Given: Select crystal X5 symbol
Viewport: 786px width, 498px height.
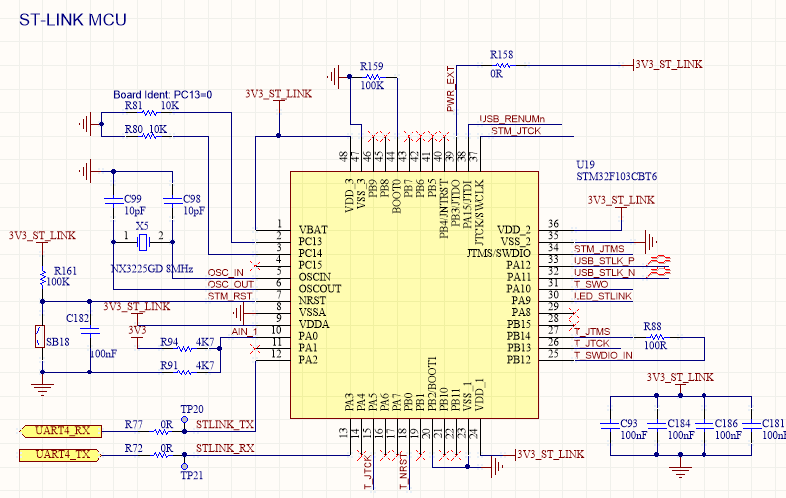Looking at the screenshot, I should pyautogui.click(x=143, y=242).
